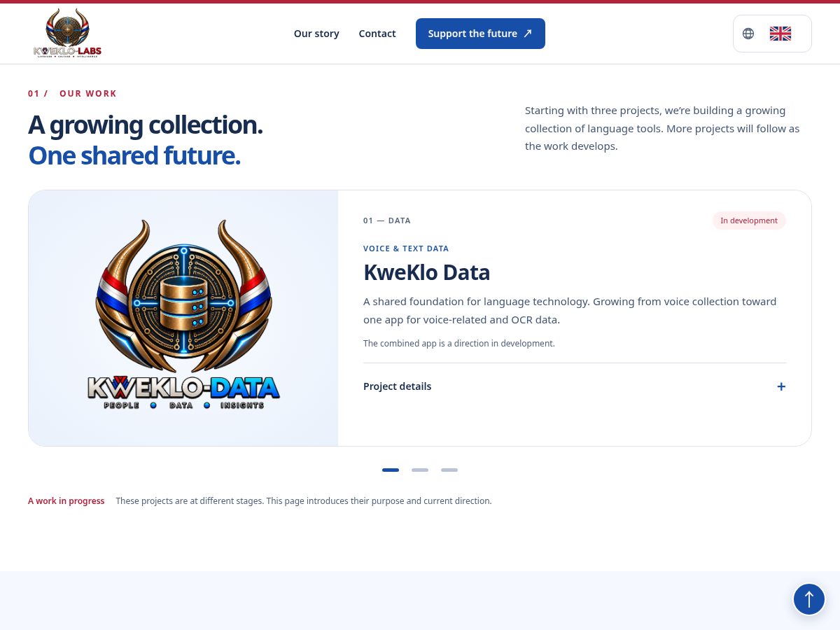Go to first carousel slide indicator
This screenshot has width=840, height=630.
(x=391, y=470)
